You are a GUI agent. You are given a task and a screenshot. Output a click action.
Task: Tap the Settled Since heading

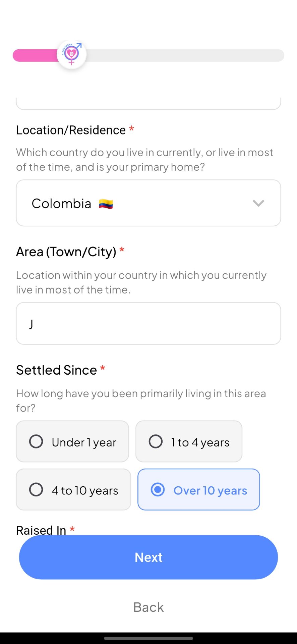57,370
